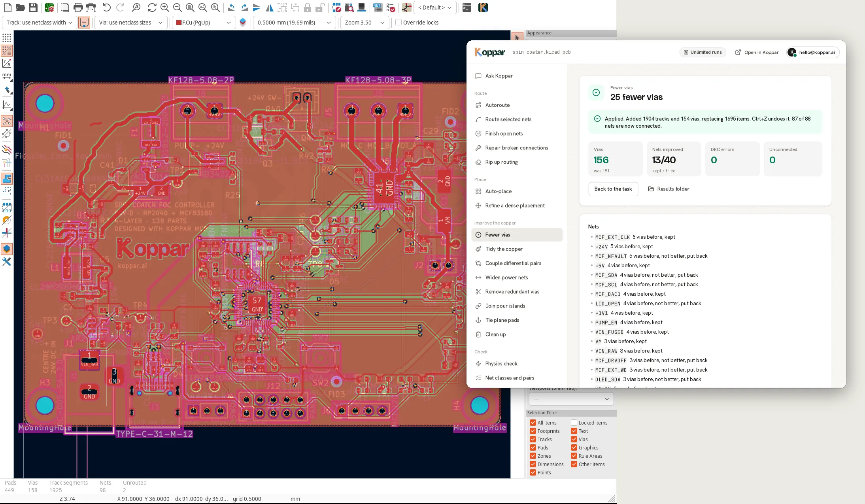Open the Via size dropdown
The height and width of the screenshot is (504, 865).
[130, 23]
